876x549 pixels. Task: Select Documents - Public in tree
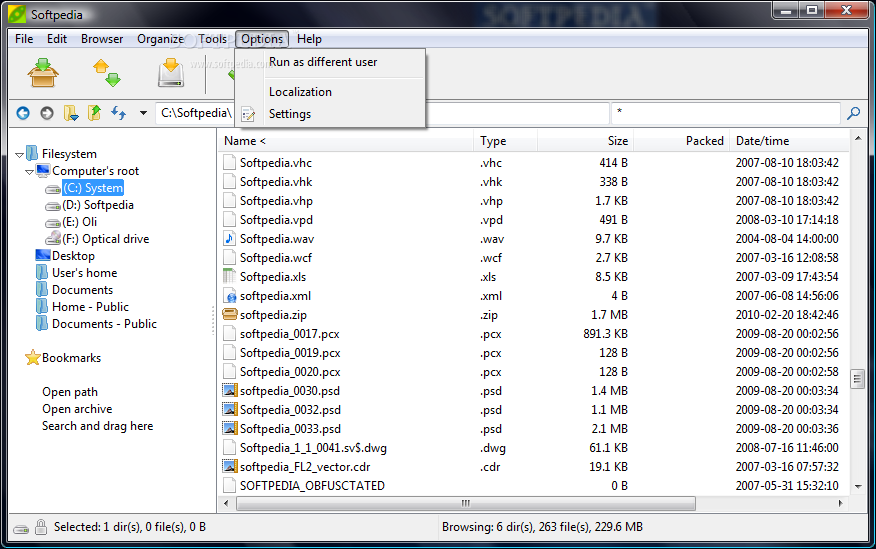104,324
